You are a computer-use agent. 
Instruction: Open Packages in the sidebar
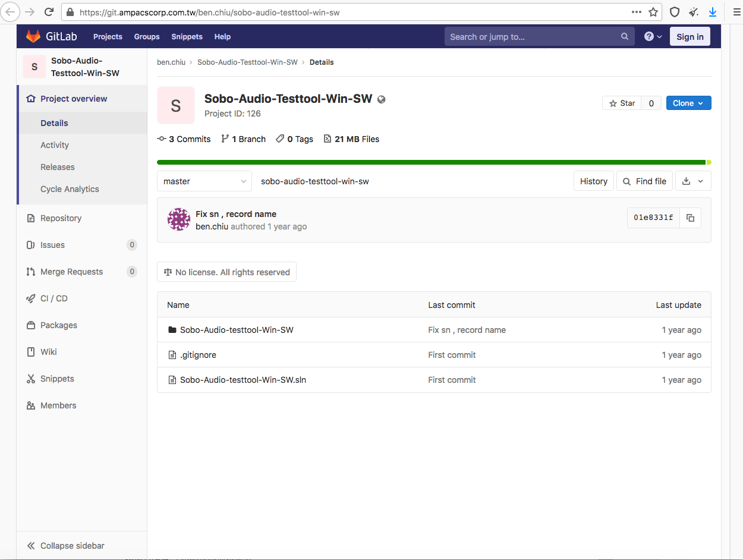point(82,325)
